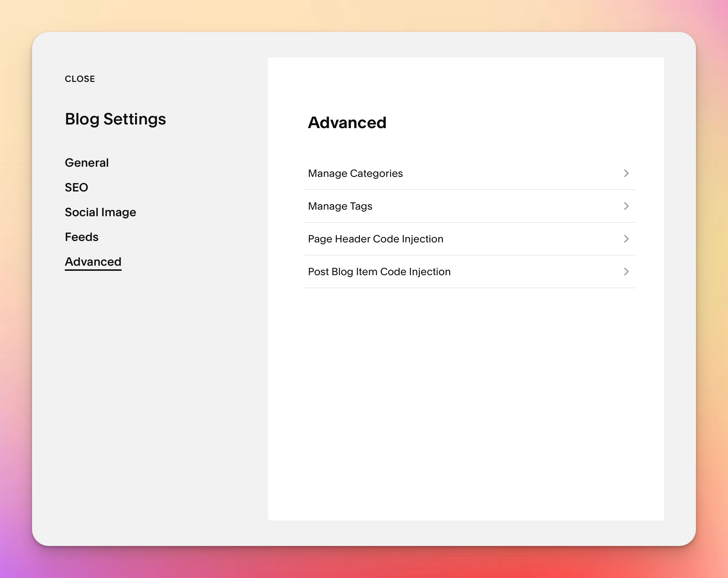Viewport: 728px width, 578px height.
Task: Expand arrow for Page Header Code Injection
Action: (626, 239)
